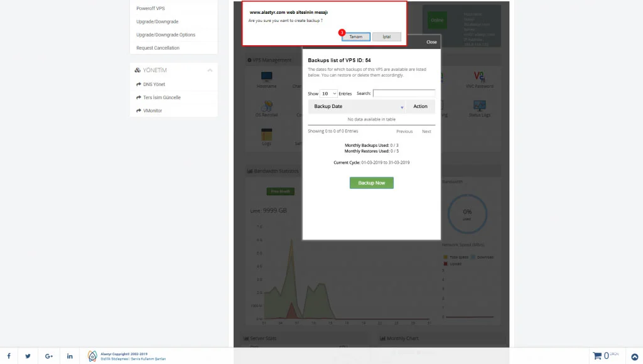Open the OS Reinstall icon

click(x=266, y=105)
